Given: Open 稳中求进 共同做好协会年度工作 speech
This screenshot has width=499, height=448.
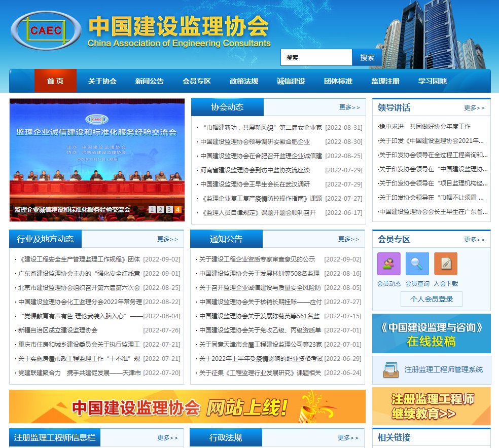Looking at the screenshot, I should (x=425, y=127).
